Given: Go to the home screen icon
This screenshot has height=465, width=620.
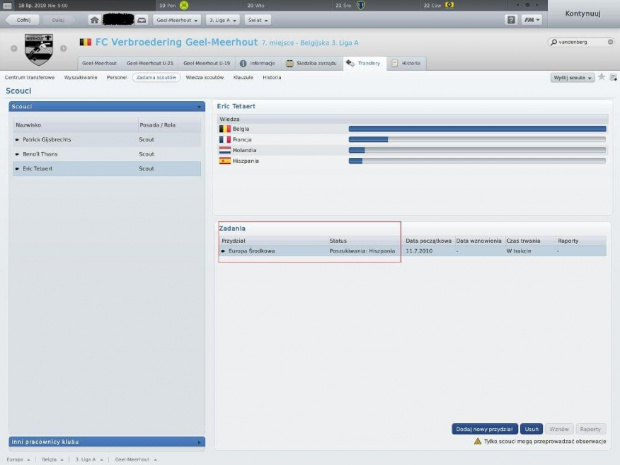Looking at the screenshot, I should tap(94, 20).
